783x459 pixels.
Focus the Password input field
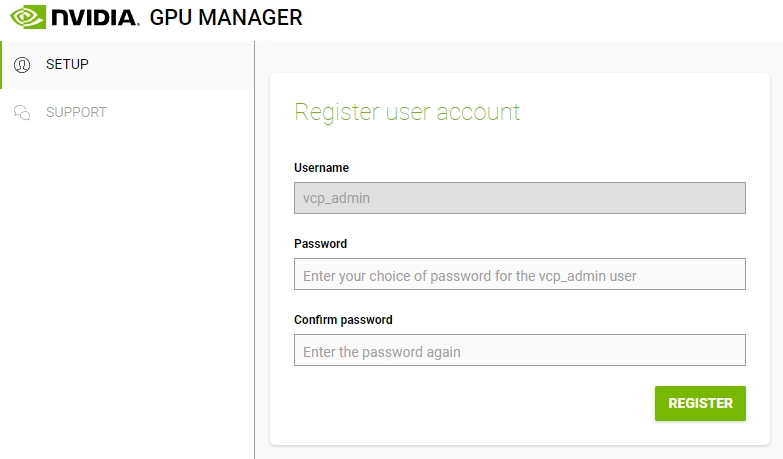[520, 274]
